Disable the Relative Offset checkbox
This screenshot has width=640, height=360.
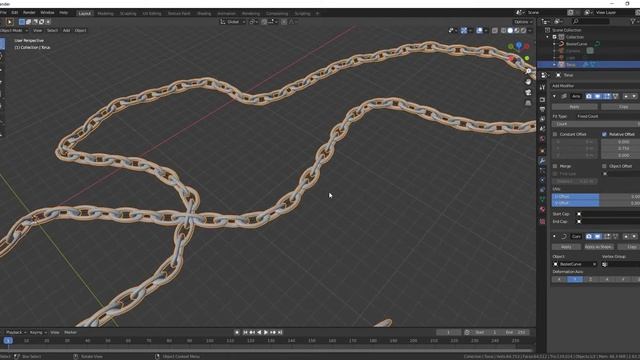[604, 134]
